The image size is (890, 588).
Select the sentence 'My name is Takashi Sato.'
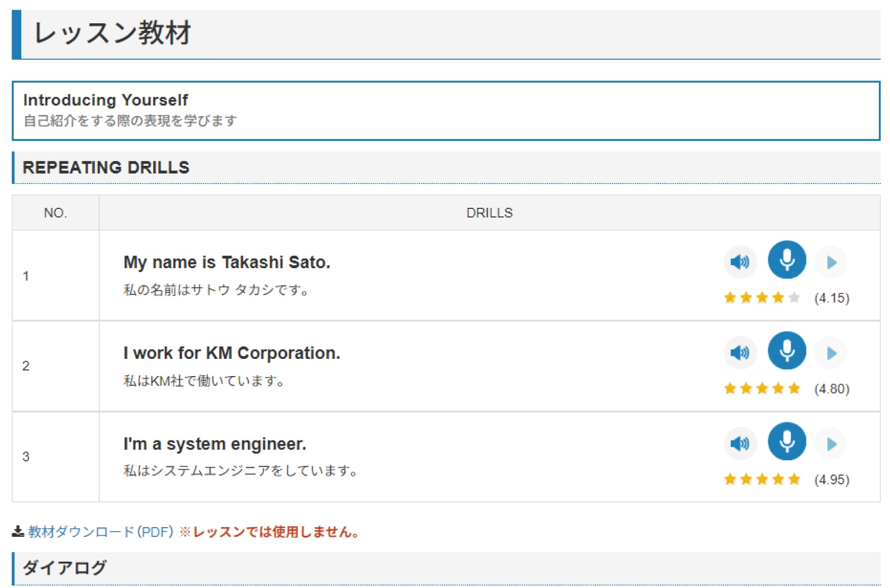(x=227, y=262)
